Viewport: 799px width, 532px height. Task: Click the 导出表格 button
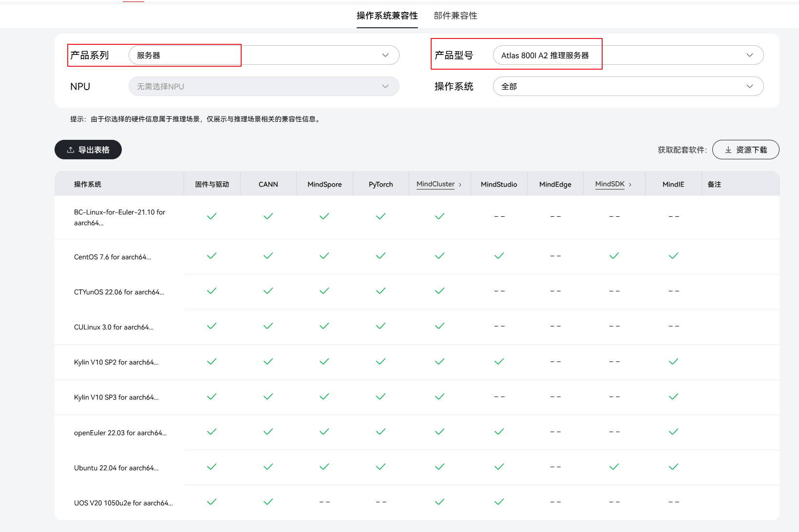[x=88, y=150]
